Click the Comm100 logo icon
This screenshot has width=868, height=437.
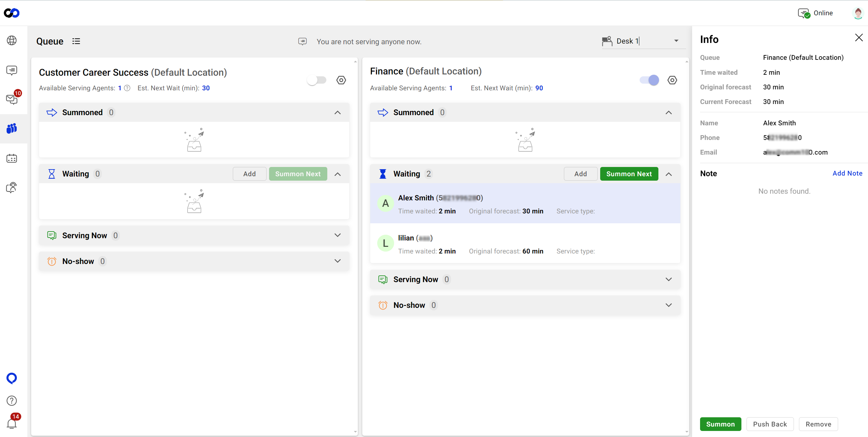pos(12,13)
